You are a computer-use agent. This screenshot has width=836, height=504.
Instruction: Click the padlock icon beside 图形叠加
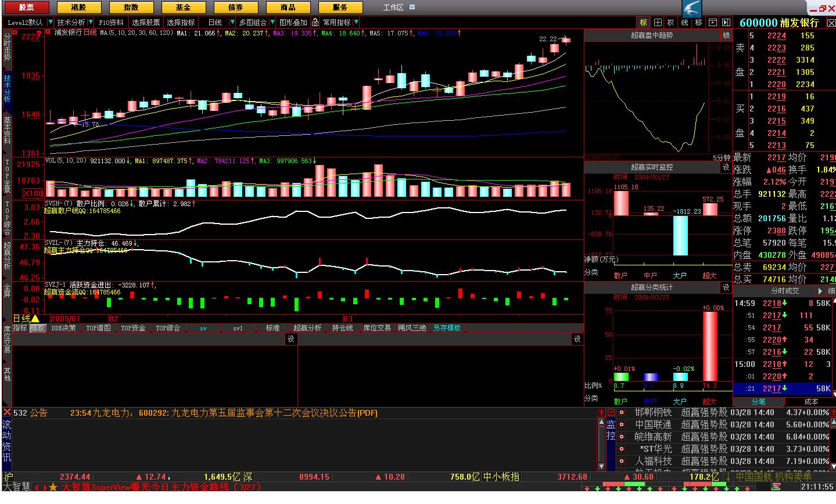tap(315, 23)
